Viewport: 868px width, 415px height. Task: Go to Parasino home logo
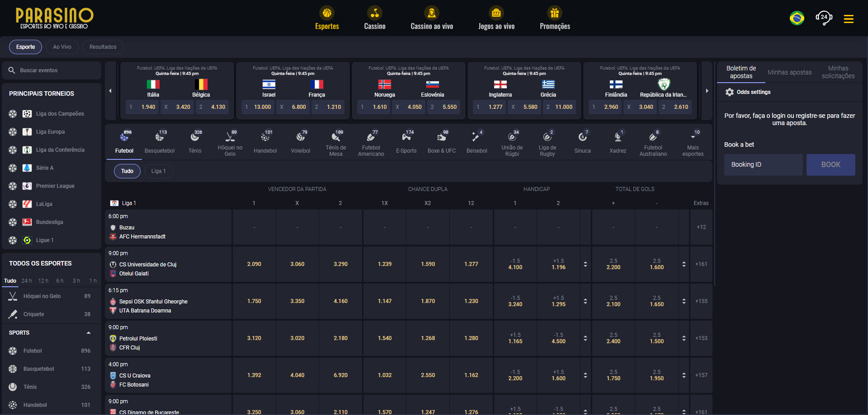coord(54,18)
